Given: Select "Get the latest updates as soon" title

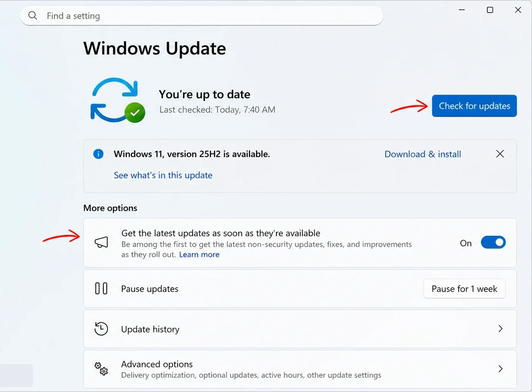Looking at the screenshot, I should pyautogui.click(x=221, y=233).
